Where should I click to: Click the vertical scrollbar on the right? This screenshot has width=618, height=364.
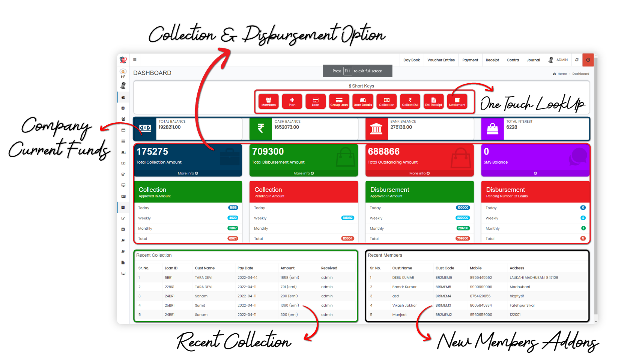[x=596, y=188]
